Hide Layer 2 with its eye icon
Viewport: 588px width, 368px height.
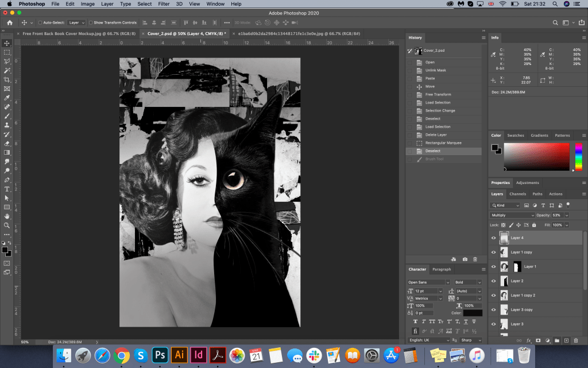(x=493, y=281)
